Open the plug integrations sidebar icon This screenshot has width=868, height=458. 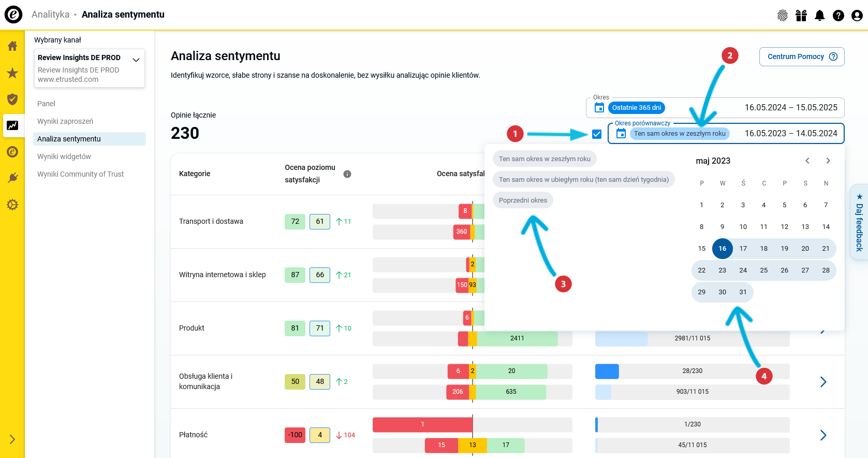point(12,178)
